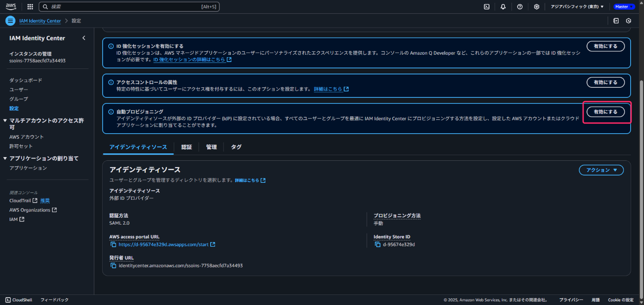Click the top-right panel toggle icon
This screenshot has width=644, height=305.
click(x=616, y=21)
